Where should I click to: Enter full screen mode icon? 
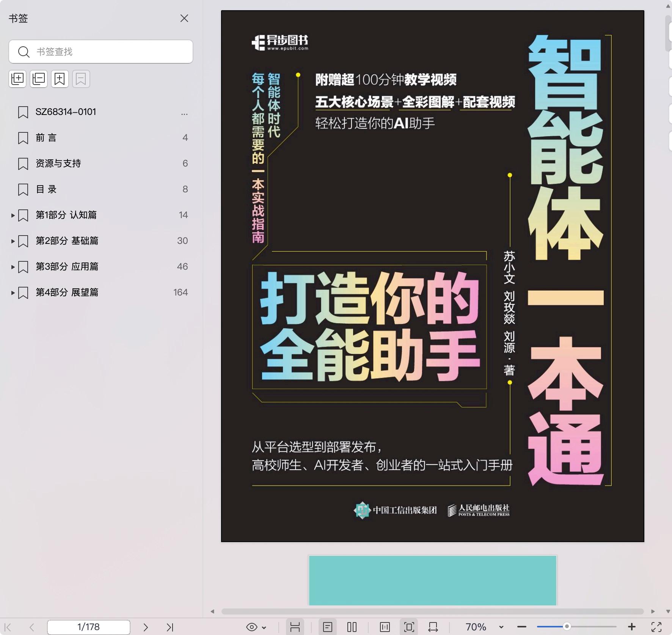pyautogui.click(x=656, y=627)
